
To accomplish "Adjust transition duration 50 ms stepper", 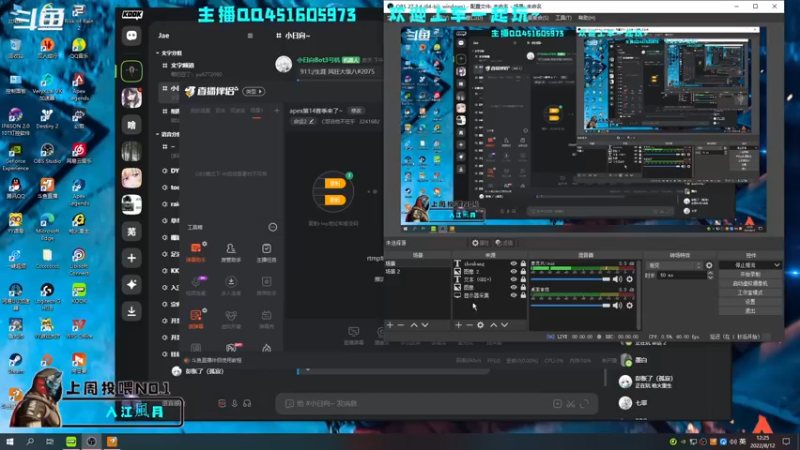I will pos(710,275).
